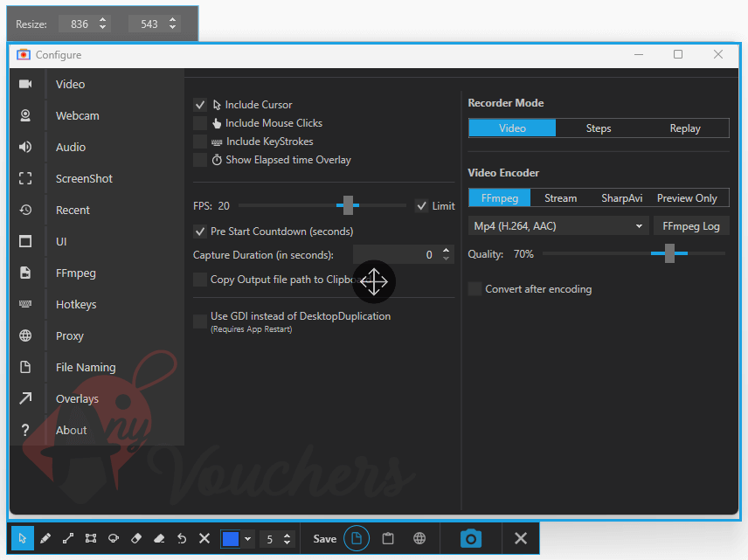Choose the rectangle shape tool
The height and width of the screenshot is (560, 748).
click(x=91, y=539)
